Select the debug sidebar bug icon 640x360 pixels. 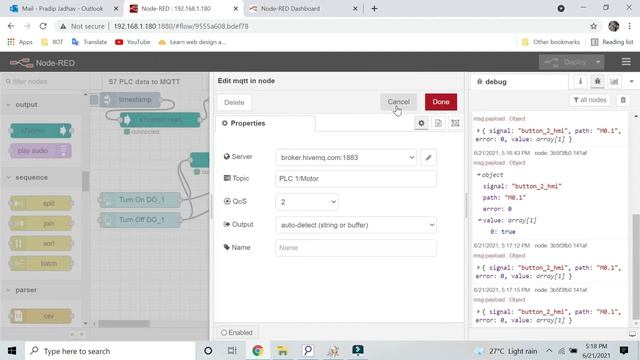598,82
